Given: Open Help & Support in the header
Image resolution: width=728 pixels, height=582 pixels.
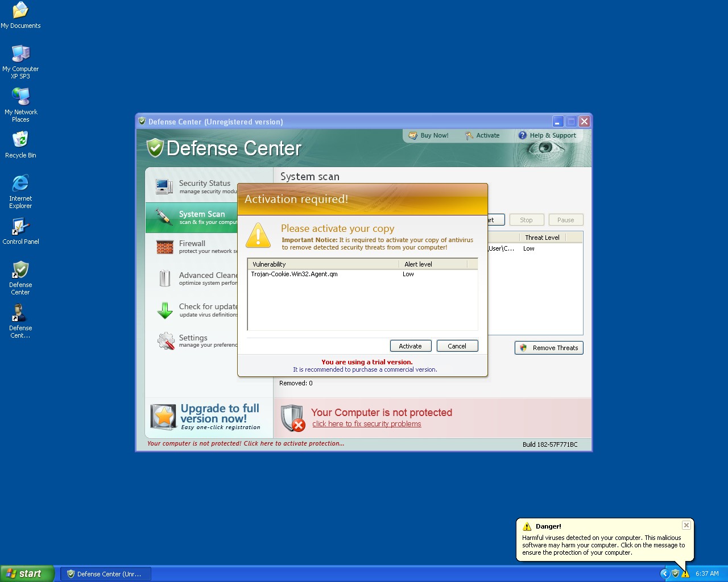Looking at the screenshot, I should (547, 135).
